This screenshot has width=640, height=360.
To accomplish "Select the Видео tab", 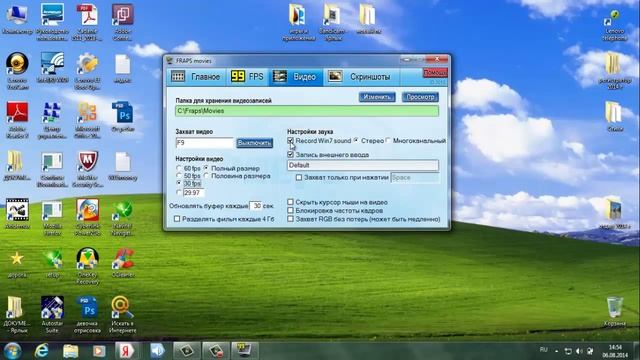I will pyautogui.click(x=296, y=77).
